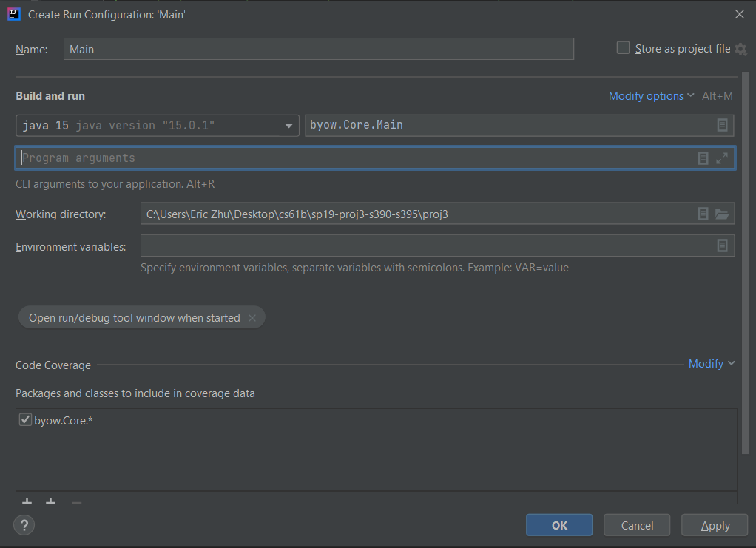Image resolution: width=756 pixels, height=548 pixels.
Task: Open the project file storage gear settings
Action: (x=740, y=50)
